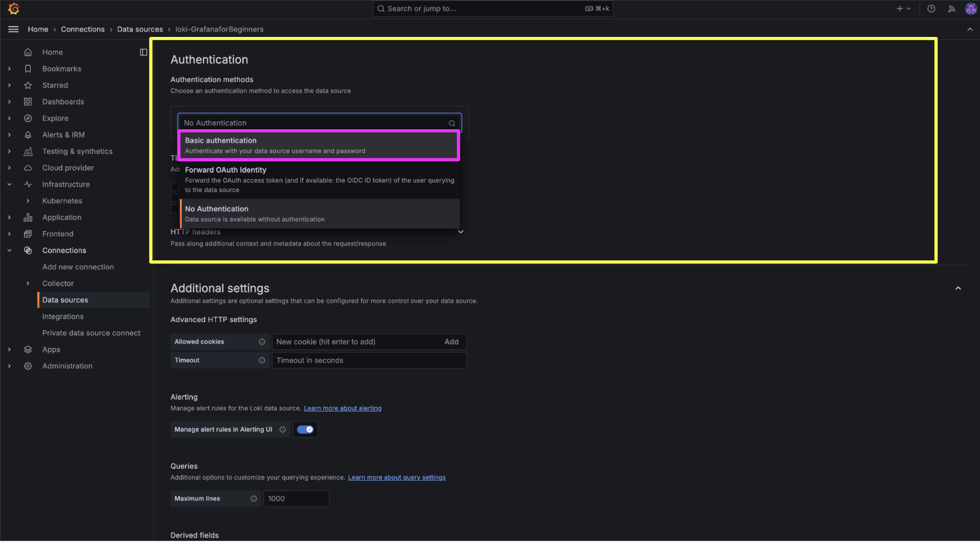
Task: Open the plus create-new dropdown
Action: [x=903, y=8]
